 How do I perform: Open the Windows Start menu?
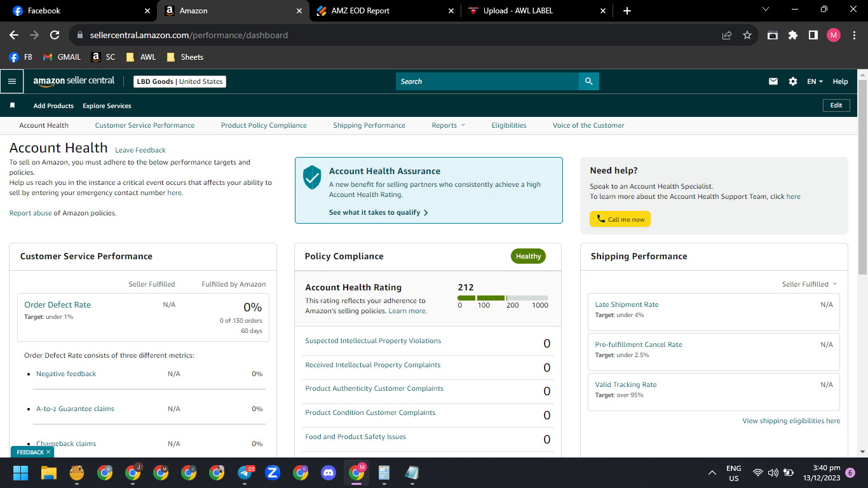(21, 473)
